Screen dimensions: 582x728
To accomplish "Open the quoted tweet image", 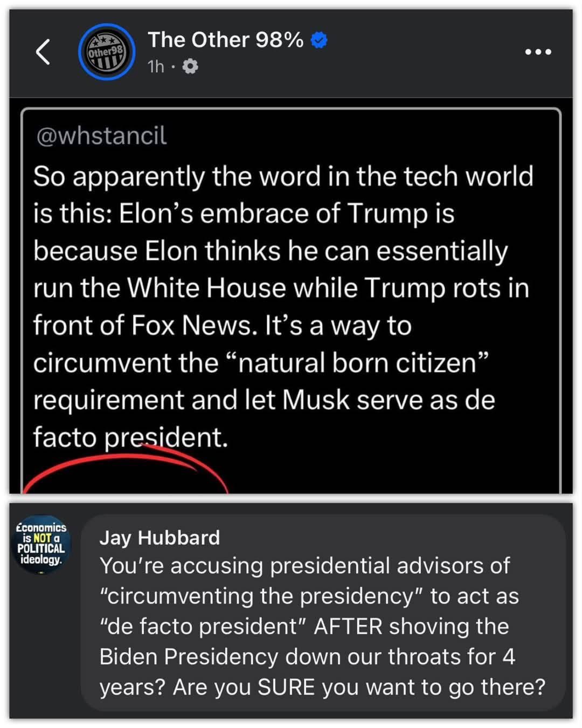I will point(291,302).
